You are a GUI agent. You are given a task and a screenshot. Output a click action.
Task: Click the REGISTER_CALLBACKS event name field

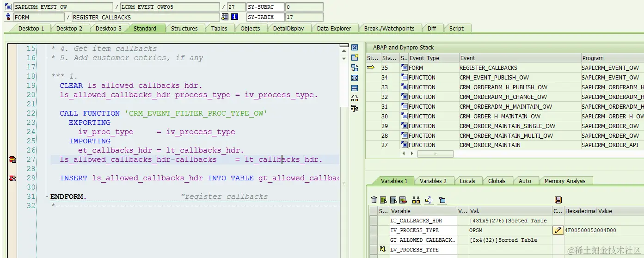146,17
